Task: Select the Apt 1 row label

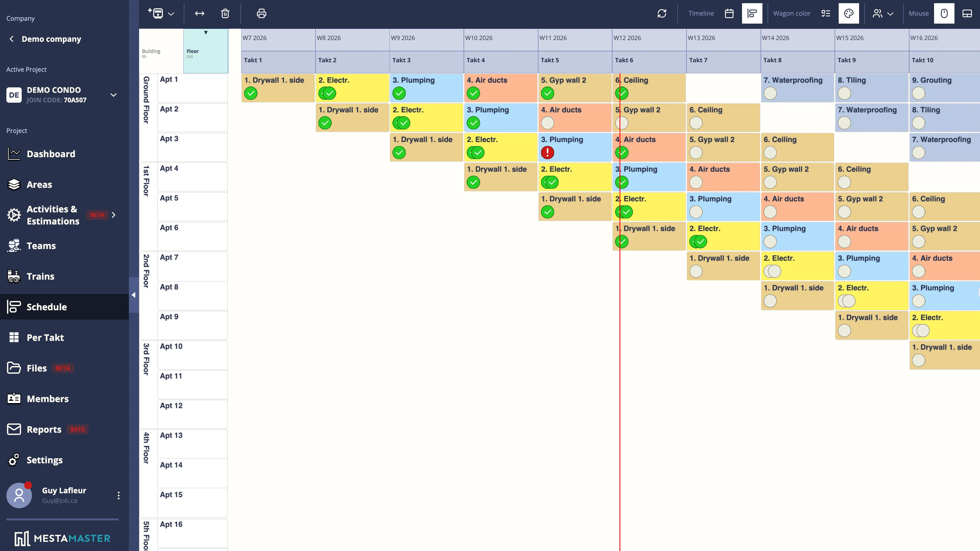Action: 192,88
